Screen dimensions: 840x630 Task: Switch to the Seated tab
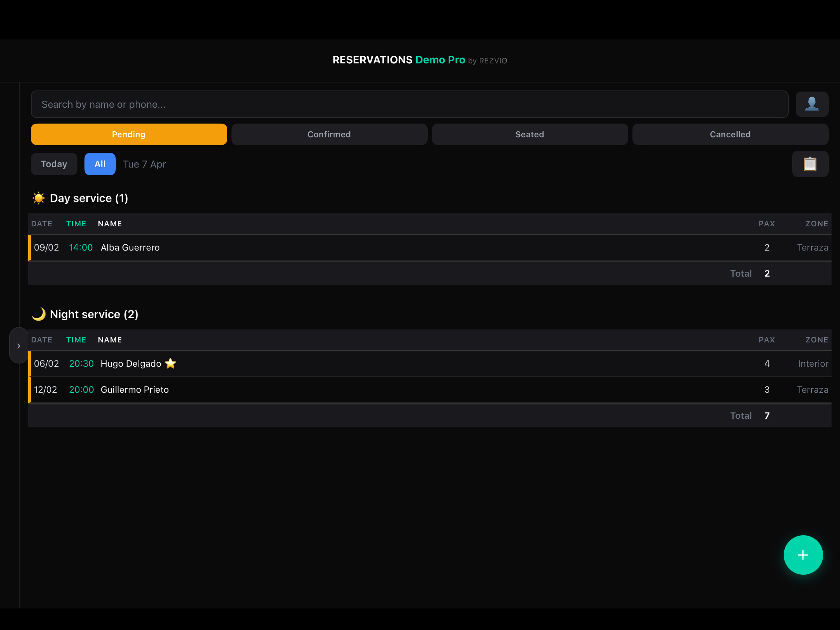click(530, 134)
